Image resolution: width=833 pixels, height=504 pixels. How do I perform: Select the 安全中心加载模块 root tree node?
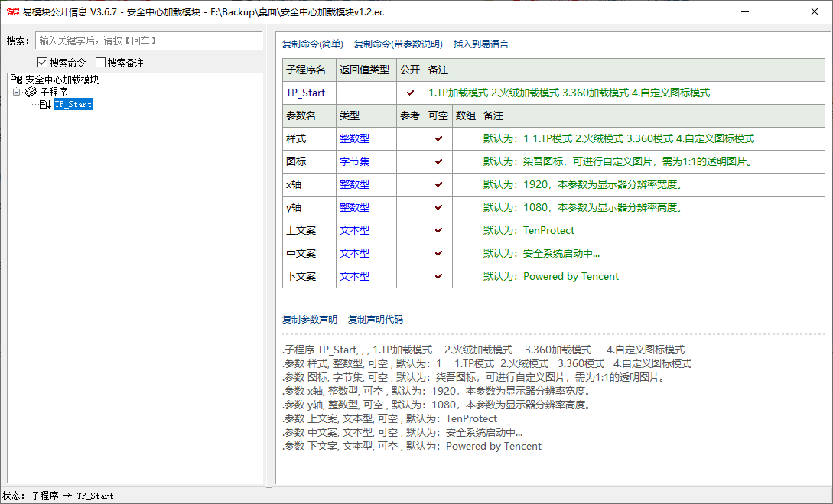point(62,80)
